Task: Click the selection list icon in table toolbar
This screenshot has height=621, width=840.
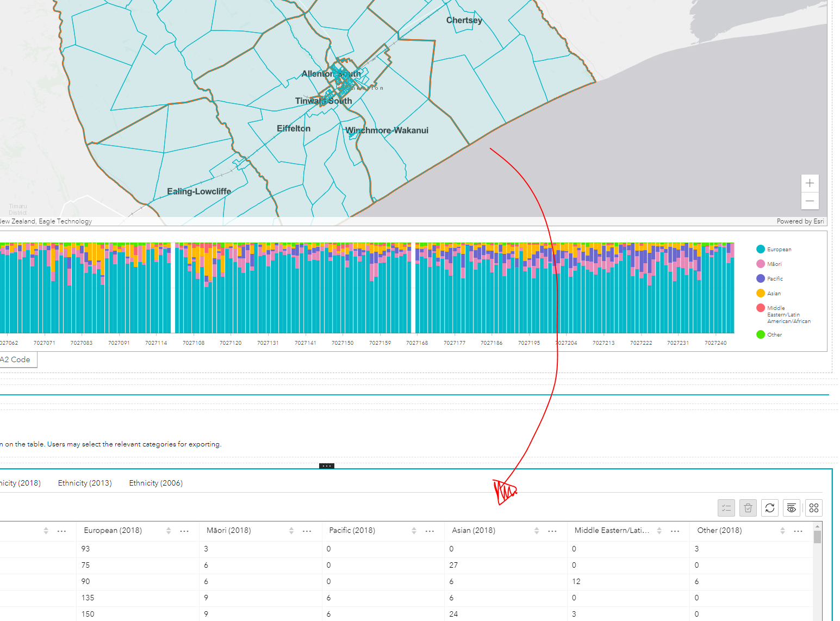Action: pos(726,507)
